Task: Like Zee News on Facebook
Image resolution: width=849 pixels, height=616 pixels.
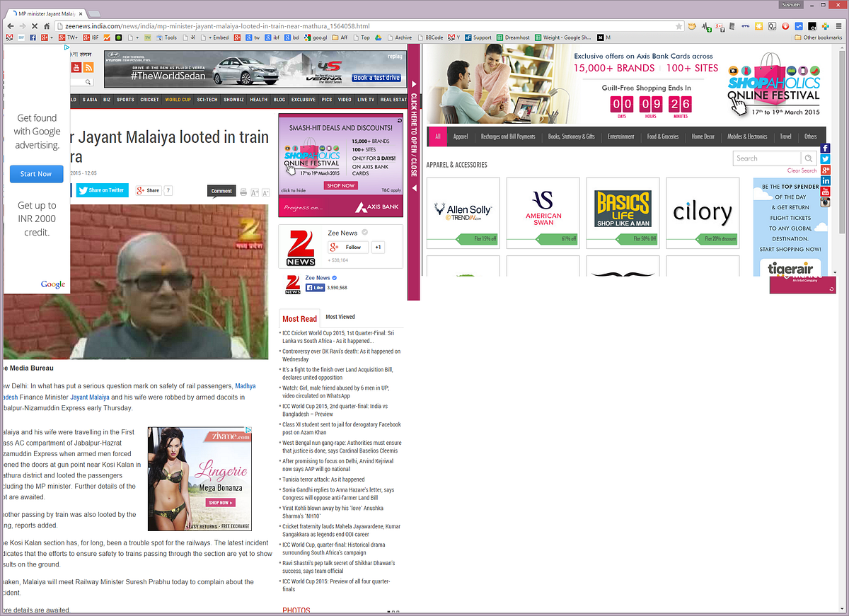Action: (315, 288)
